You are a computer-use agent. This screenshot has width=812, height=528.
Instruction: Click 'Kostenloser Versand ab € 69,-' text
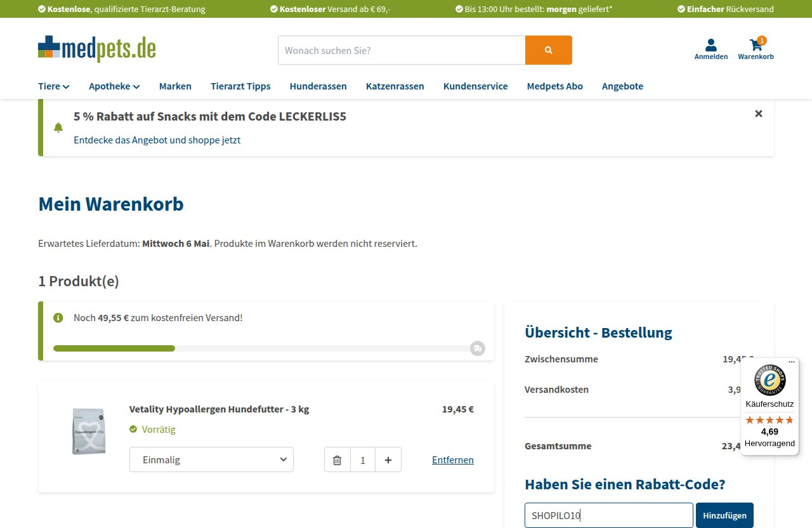click(x=335, y=9)
